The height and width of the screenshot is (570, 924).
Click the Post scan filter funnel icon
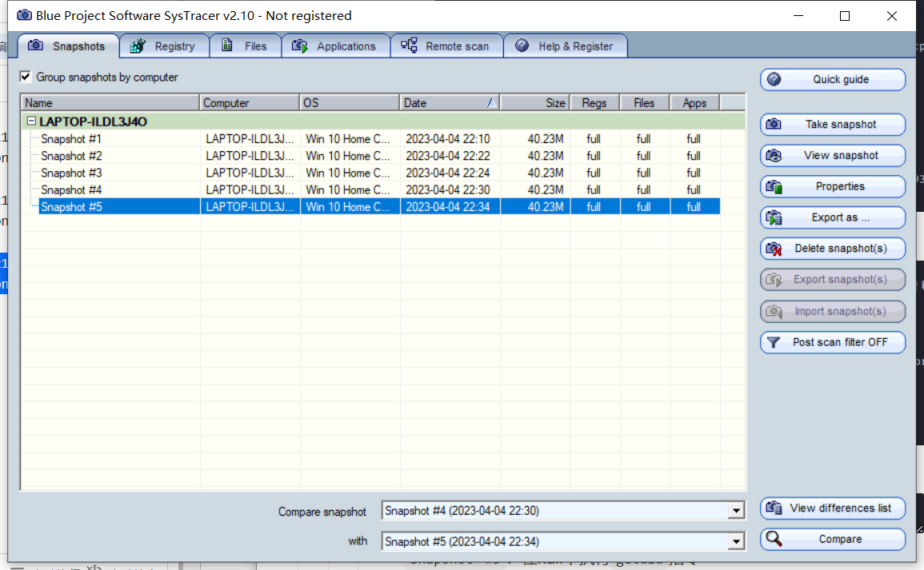click(774, 342)
